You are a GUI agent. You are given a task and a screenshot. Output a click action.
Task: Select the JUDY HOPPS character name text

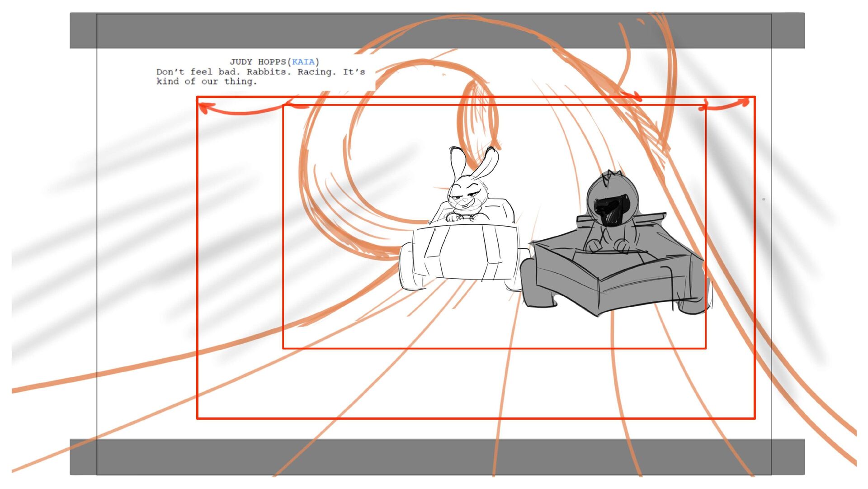pyautogui.click(x=258, y=62)
